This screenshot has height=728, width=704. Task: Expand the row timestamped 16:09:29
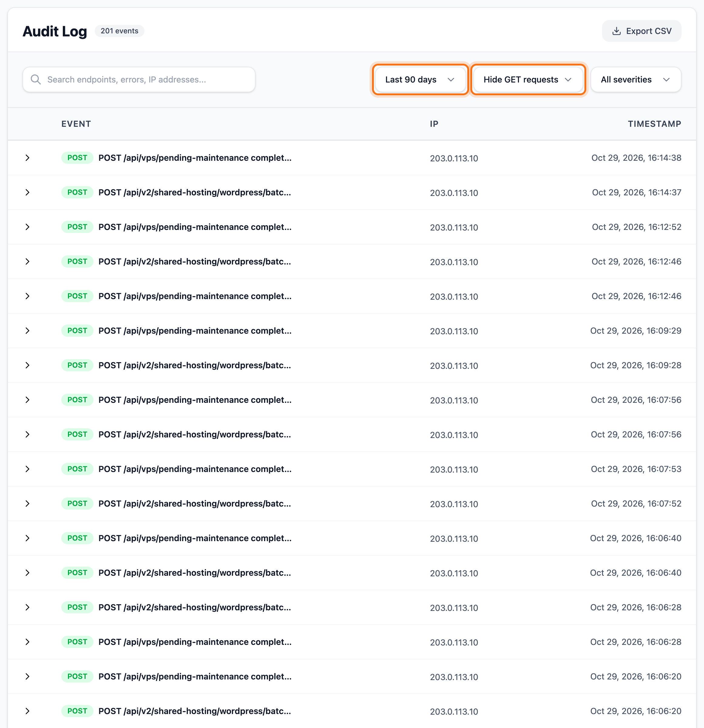click(28, 331)
